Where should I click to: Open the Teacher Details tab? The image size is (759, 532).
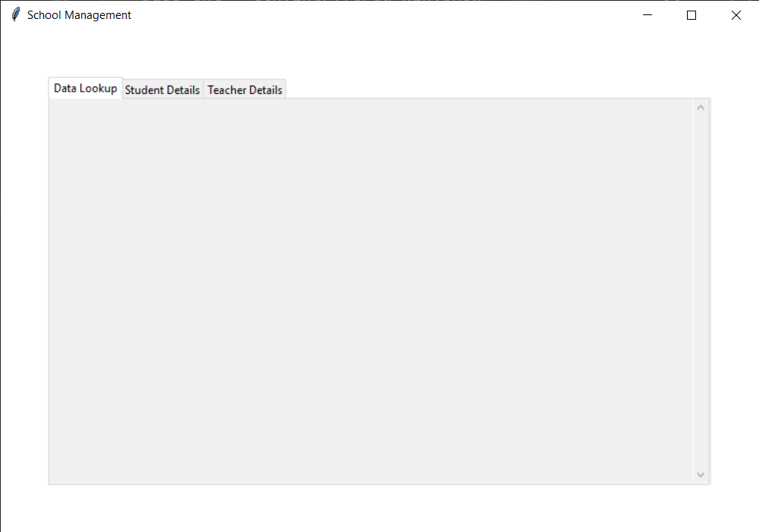[x=244, y=89]
